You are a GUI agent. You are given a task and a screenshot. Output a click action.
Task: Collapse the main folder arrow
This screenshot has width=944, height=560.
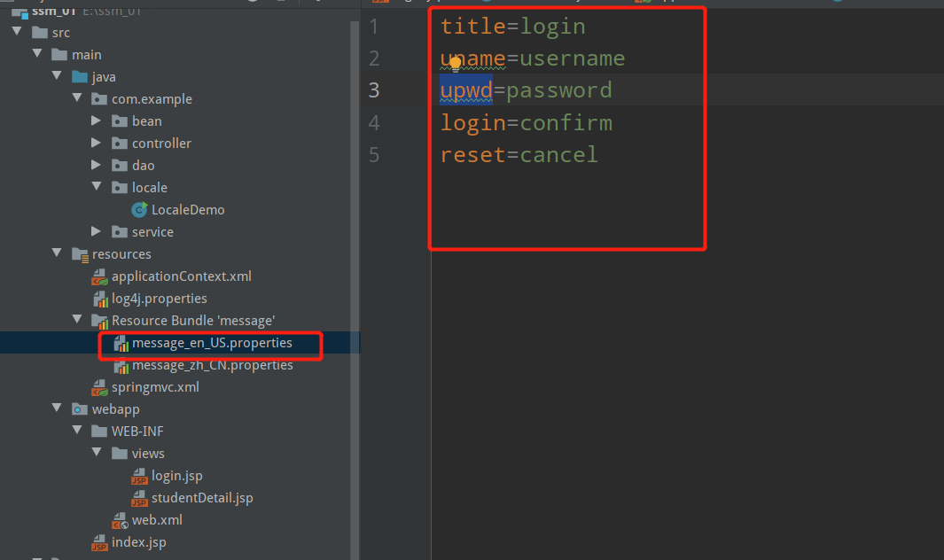coord(37,53)
